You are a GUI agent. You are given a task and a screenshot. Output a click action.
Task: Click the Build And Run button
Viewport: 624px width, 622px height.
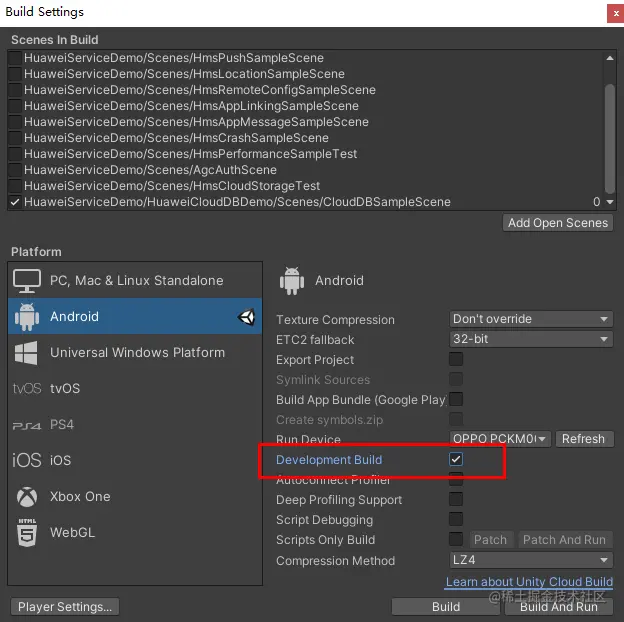[x=559, y=606]
